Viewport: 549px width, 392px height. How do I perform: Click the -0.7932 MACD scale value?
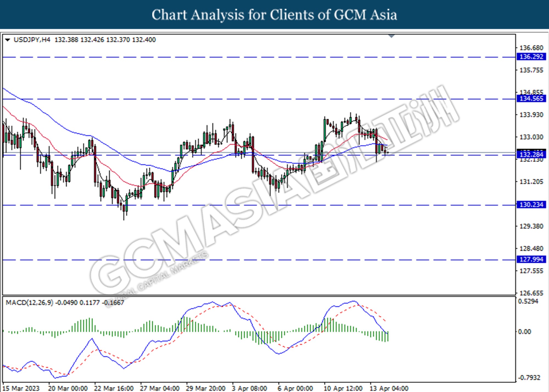(x=529, y=378)
